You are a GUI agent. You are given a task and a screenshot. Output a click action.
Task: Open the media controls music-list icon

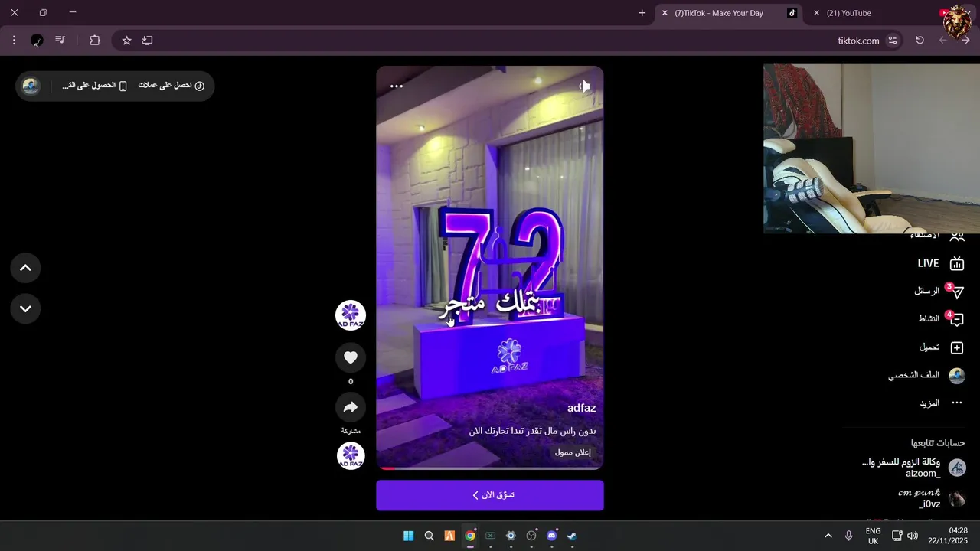(x=60, y=41)
